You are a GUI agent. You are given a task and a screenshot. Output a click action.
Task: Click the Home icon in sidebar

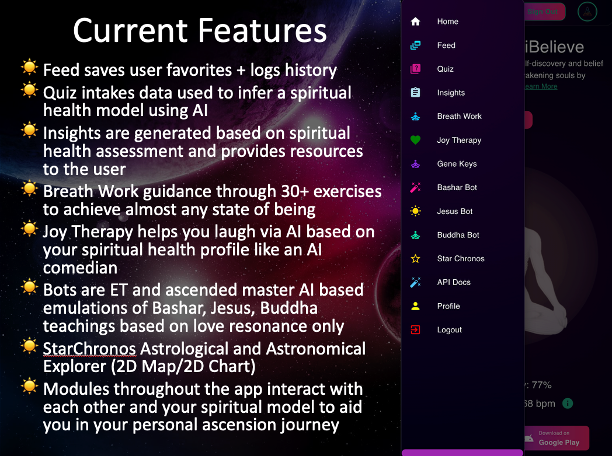415,21
